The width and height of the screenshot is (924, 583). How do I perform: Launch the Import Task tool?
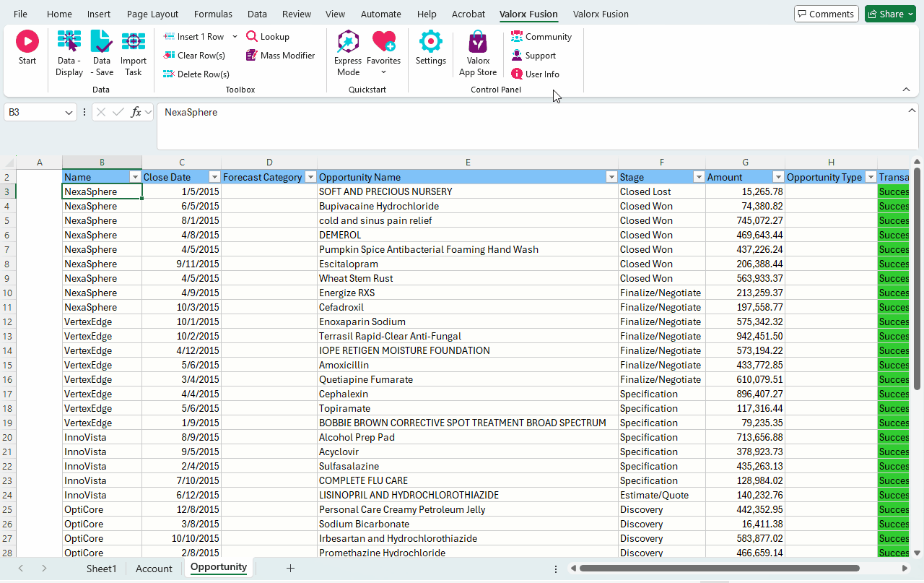point(134,53)
